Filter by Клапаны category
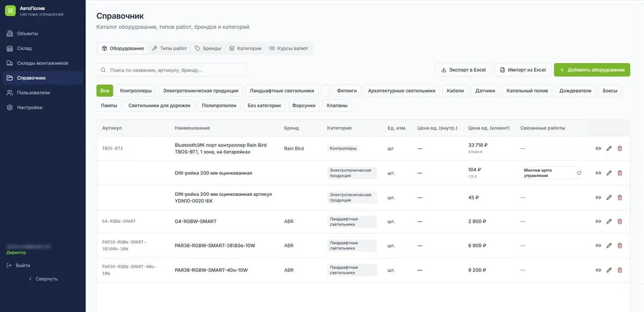 [337, 105]
